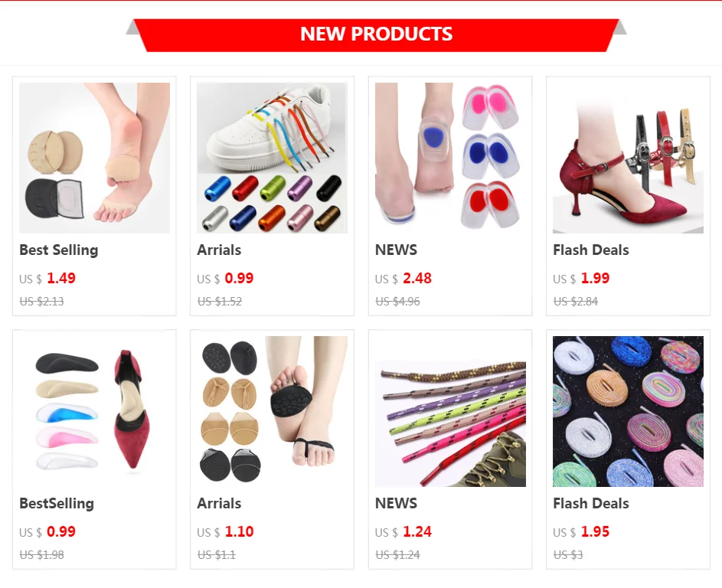
Task: Open the black forefoot cushions product image
Action: click(272, 411)
